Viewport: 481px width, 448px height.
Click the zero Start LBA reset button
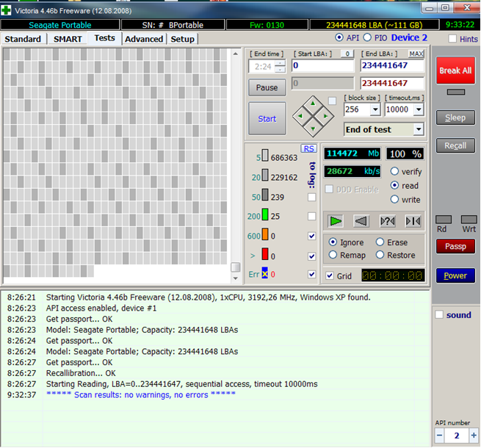pos(347,54)
